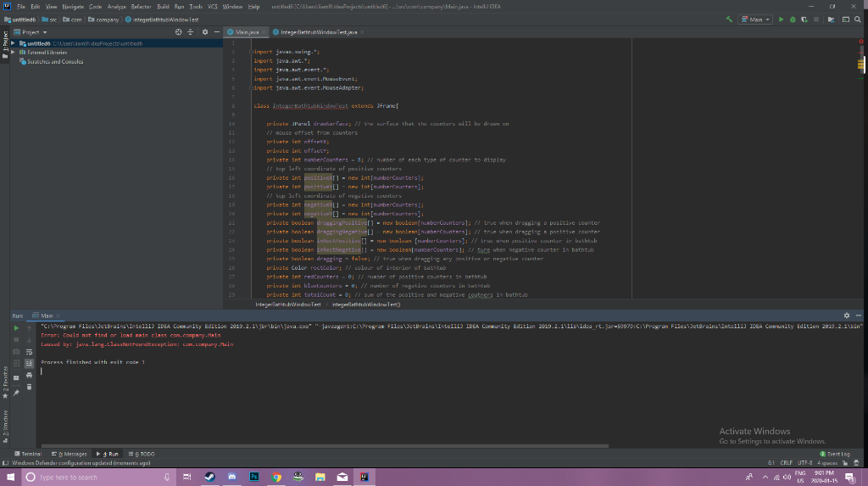Open the Main run configuration dropdown
This screenshot has width=868, height=486.
[x=755, y=20]
